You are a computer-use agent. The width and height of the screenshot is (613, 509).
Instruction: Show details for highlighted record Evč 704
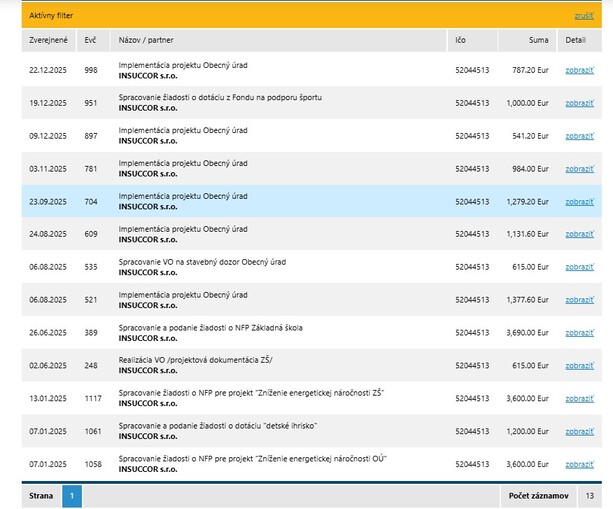click(x=579, y=202)
